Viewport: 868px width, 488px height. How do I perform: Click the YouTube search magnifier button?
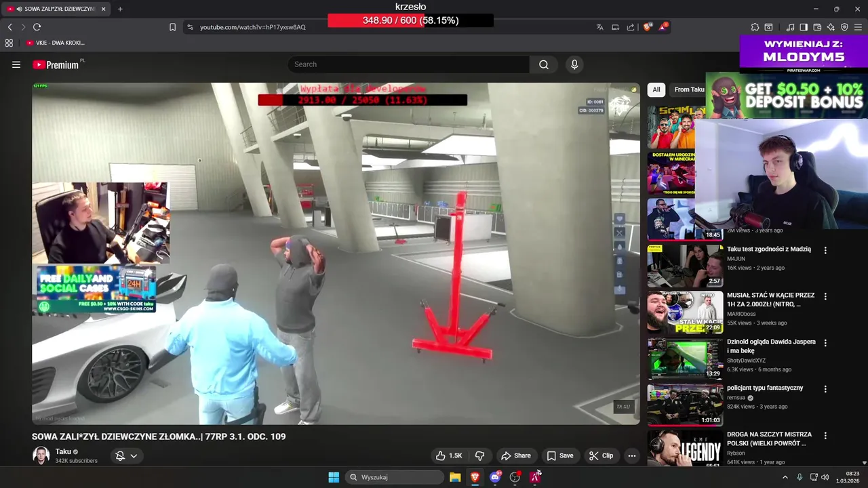(x=544, y=64)
